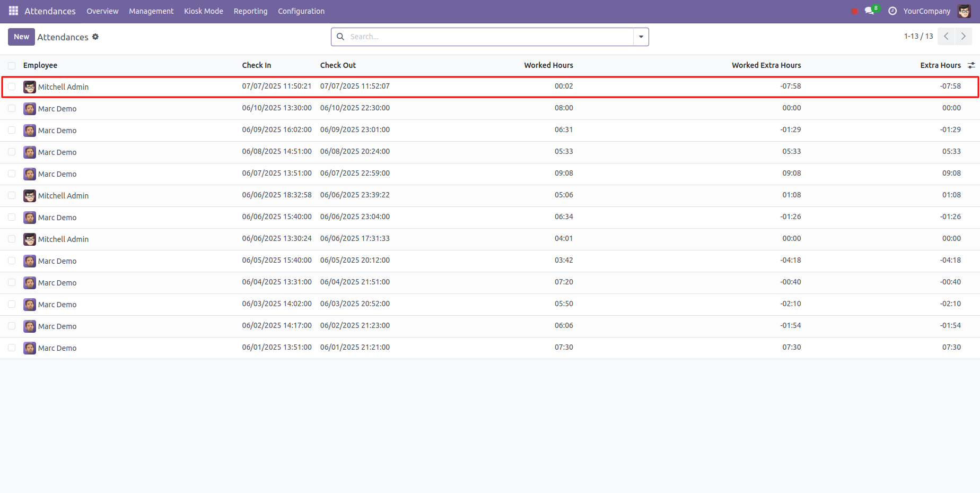Open the conversations chat bubble icon
Image resolution: width=980 pixels, height=493 pixels.
(869, 11)
